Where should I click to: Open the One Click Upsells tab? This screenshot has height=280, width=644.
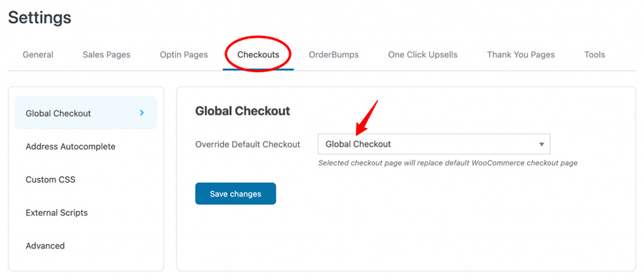(x=422, y=55)
